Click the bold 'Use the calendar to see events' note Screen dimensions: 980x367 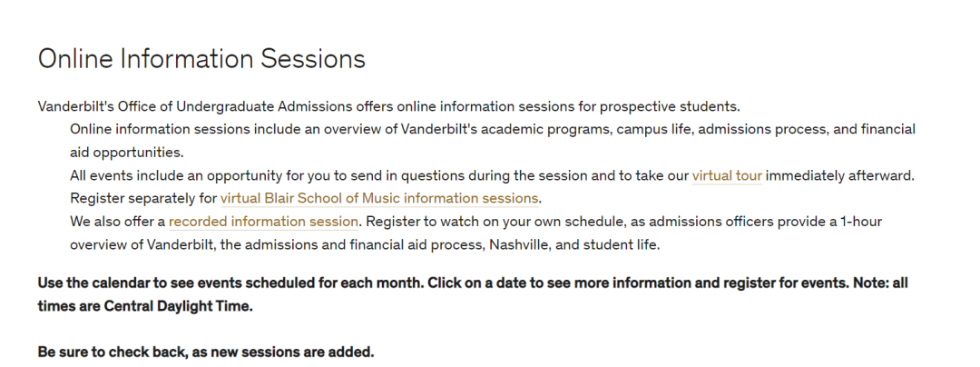coord(473,283)
